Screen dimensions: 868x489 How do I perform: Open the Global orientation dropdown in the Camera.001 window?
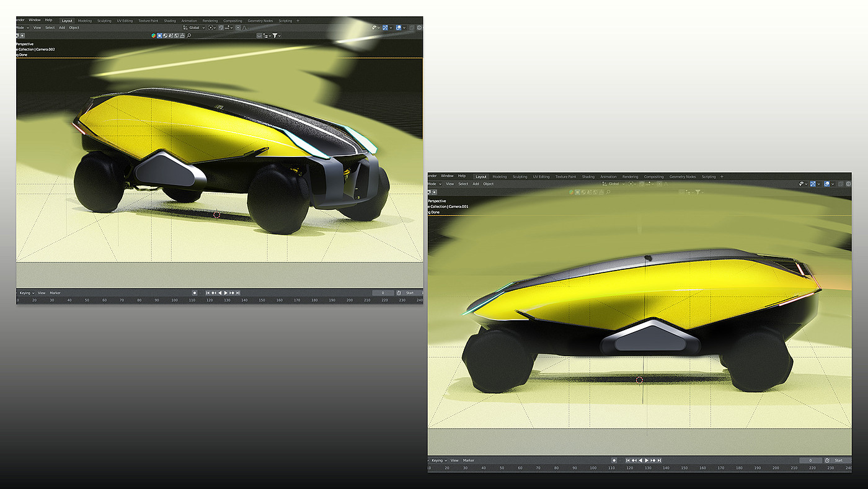(x=615, y=184)
